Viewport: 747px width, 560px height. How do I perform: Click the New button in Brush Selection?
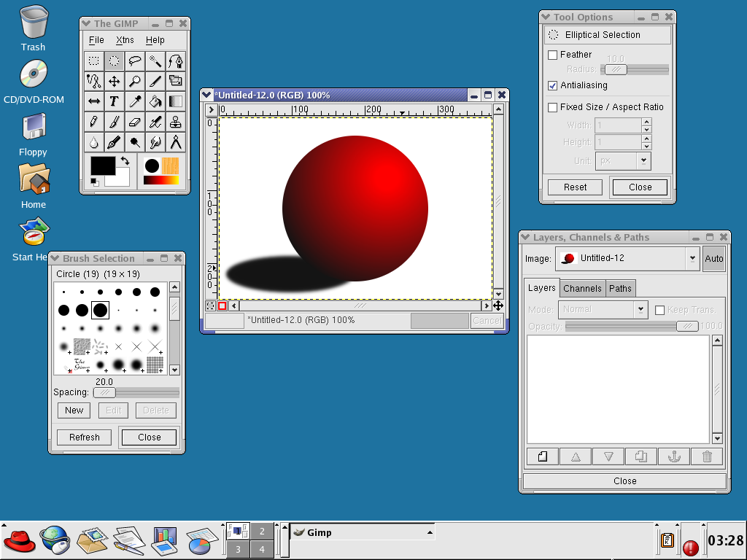[x=74, y=411]
